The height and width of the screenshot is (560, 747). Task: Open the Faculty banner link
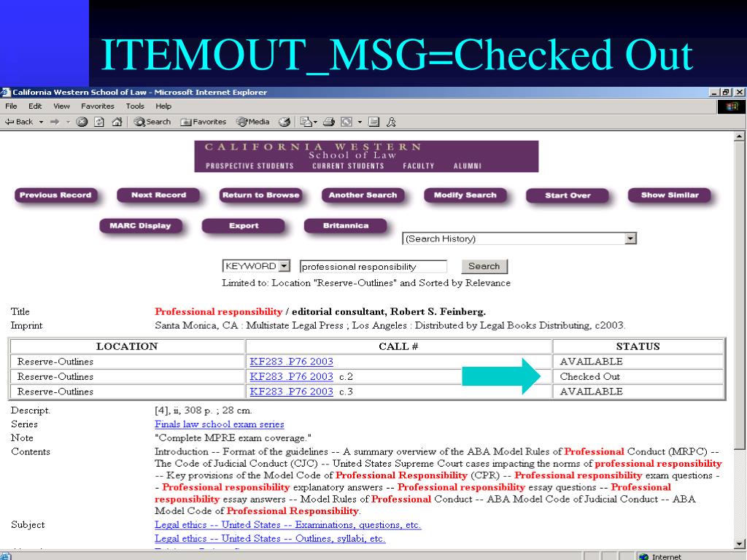pyautogui.click(x=419, y=166)
